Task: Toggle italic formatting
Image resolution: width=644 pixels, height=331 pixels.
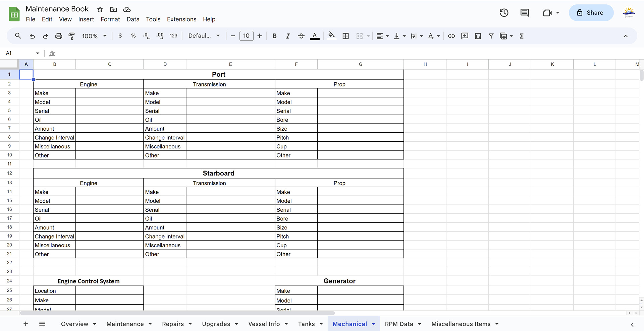Action: (x=288, y=36)
